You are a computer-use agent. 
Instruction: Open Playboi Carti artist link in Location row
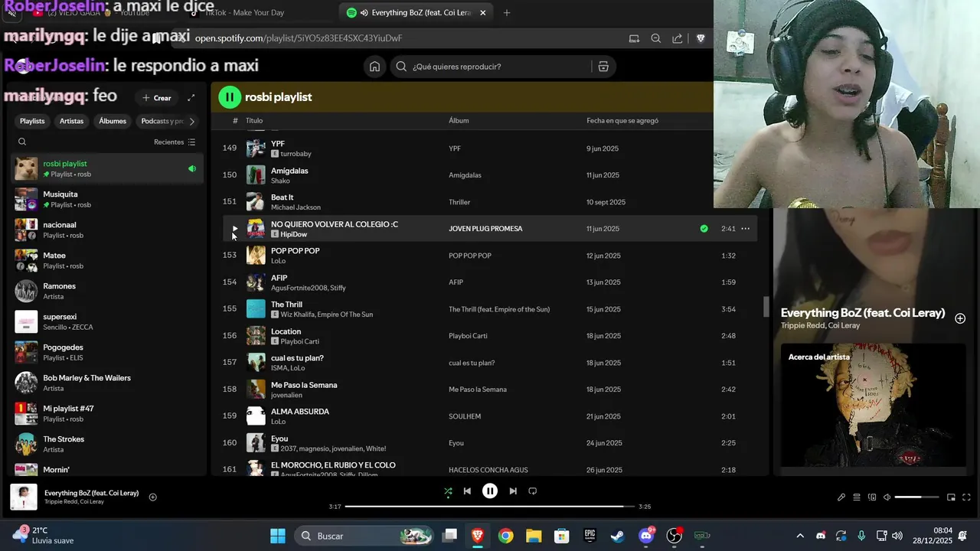299,341
